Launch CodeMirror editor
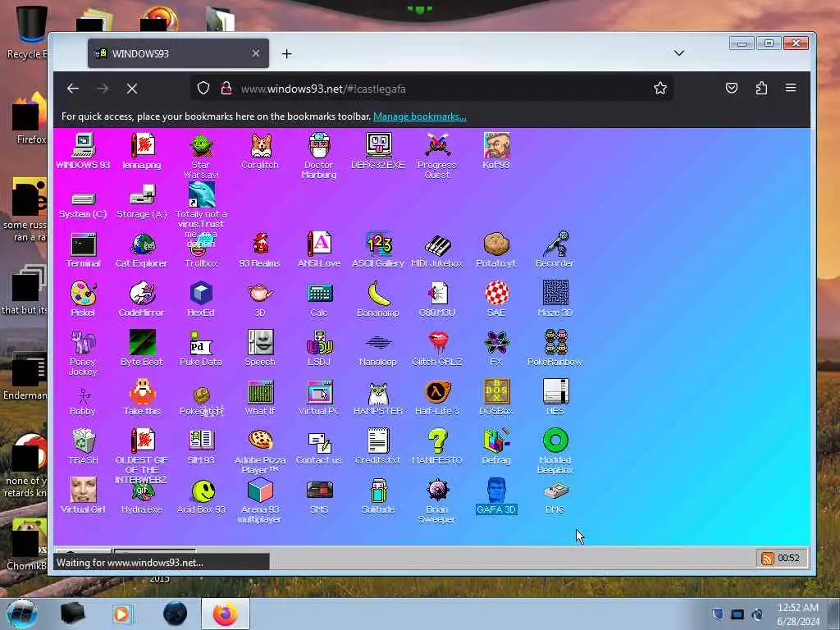840x630 pixels. coord(142,299)
